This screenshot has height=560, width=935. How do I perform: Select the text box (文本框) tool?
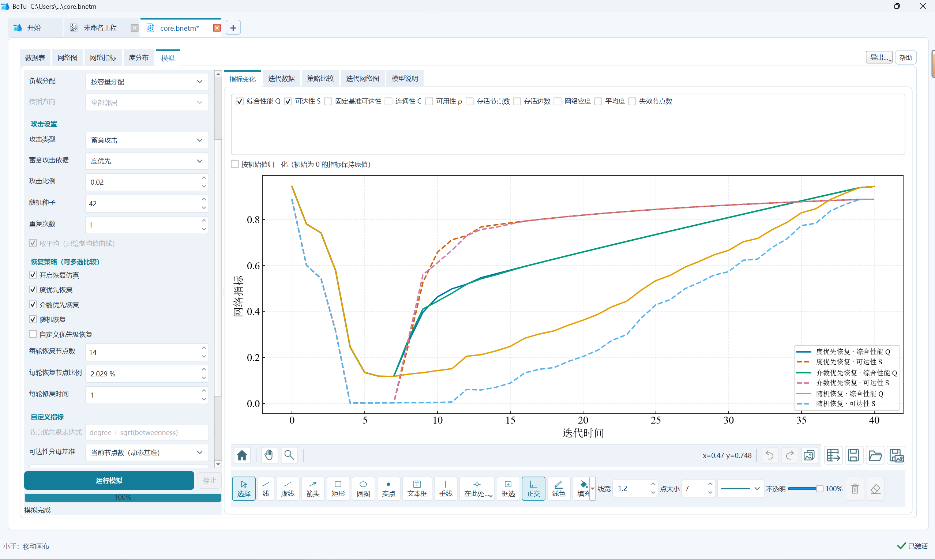tap(417, 489)
